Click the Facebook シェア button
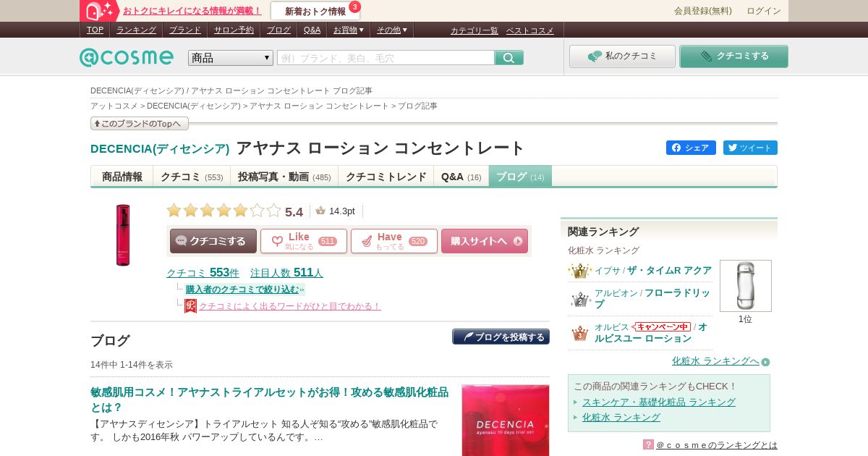Viewport: 868px width, 456px height. [x=691, y=148]
